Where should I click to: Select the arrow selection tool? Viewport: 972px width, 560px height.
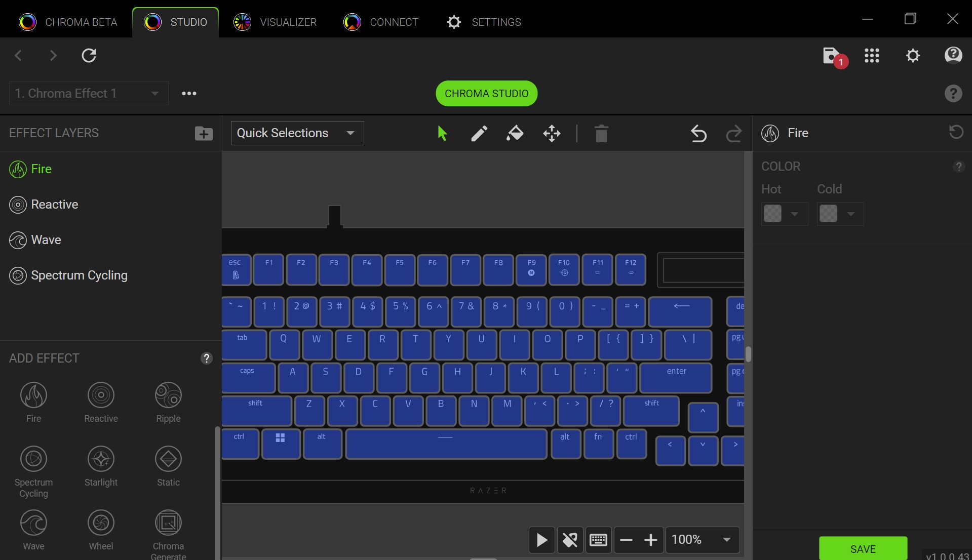click(x=442, y=134)
